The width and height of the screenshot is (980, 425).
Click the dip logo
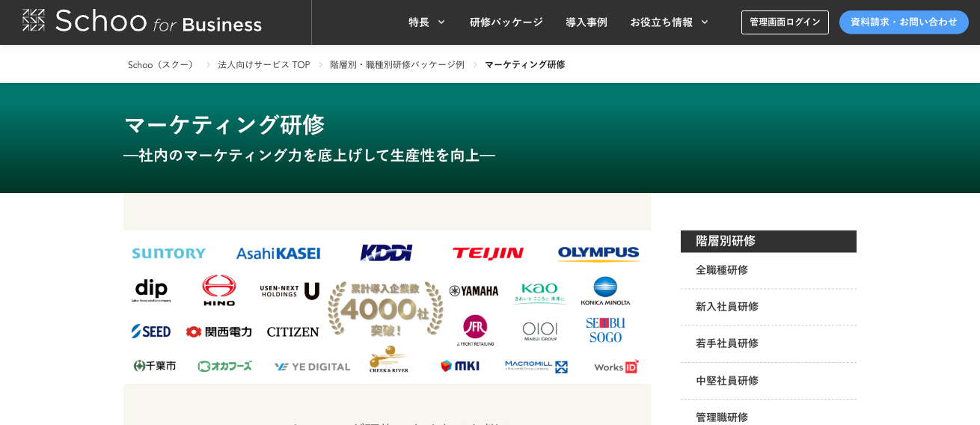click(151, 290)
